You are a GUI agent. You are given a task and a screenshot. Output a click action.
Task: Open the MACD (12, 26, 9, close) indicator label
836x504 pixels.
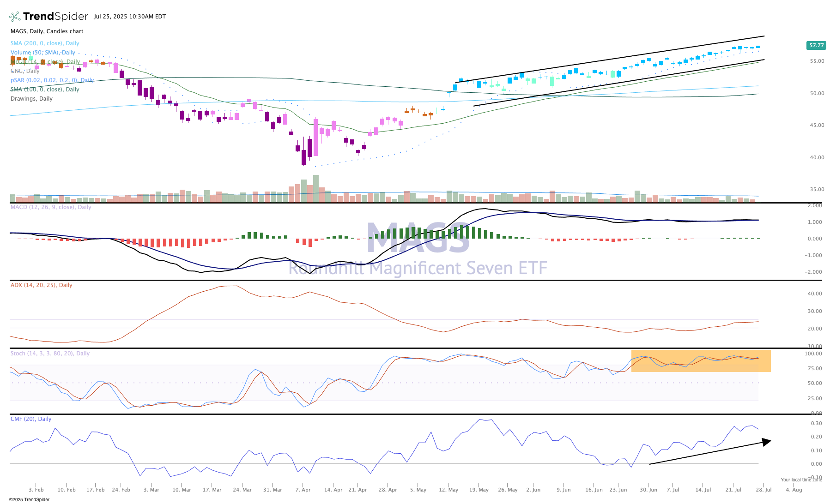point(51,207)
